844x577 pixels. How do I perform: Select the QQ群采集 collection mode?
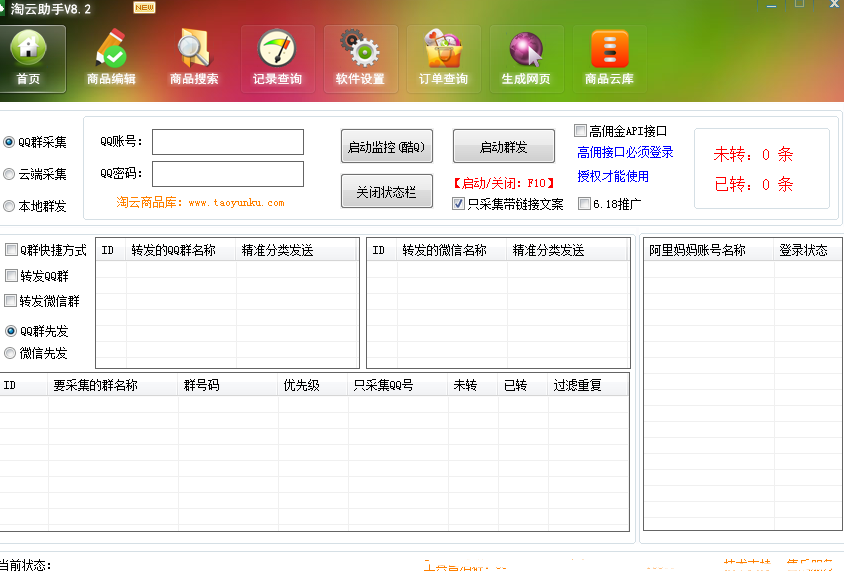(x=10, y=141)
